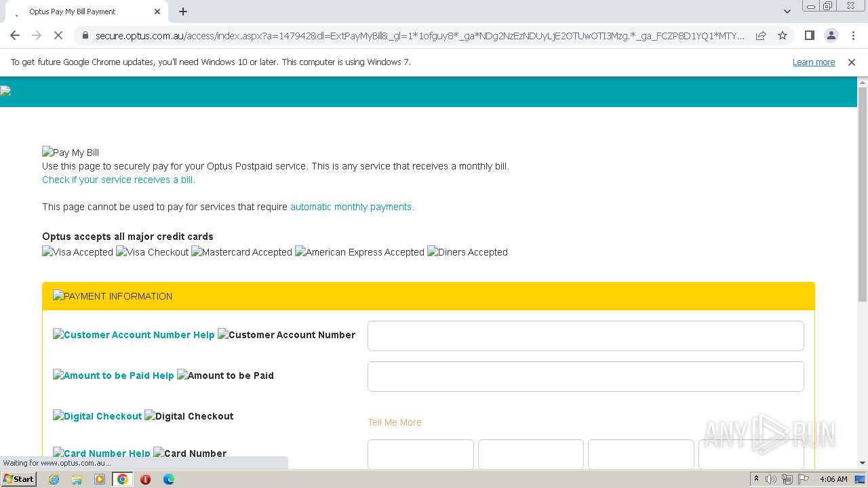Click the broken Optus logo in header
The height and width of the screenshot is (488, 868).
5,91
